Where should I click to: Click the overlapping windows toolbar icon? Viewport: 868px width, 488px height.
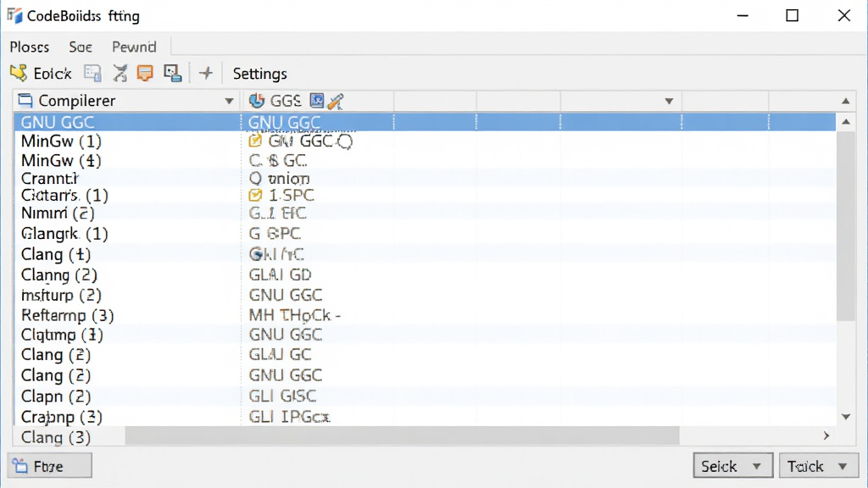pos(173,73)
